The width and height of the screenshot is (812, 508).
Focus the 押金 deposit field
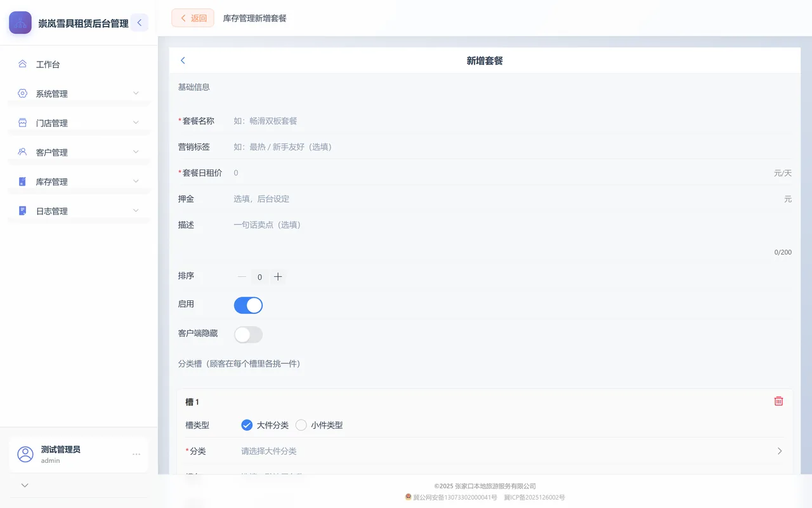[506, 199]
